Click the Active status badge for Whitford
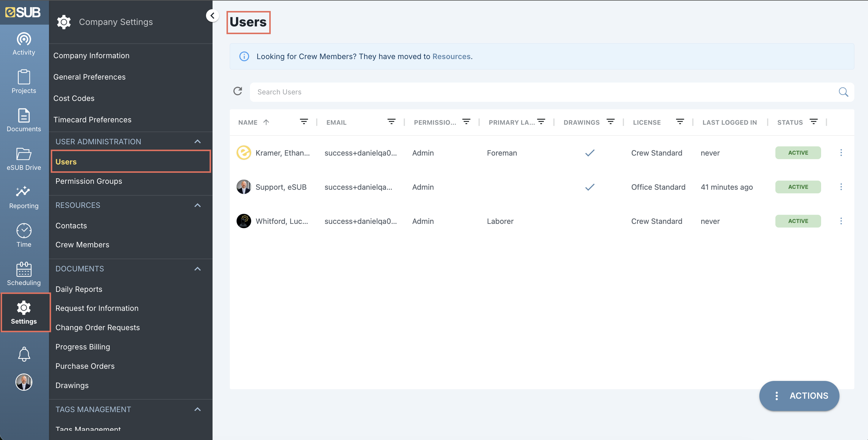This screenshot has height=440, width=868. point(798,221)
